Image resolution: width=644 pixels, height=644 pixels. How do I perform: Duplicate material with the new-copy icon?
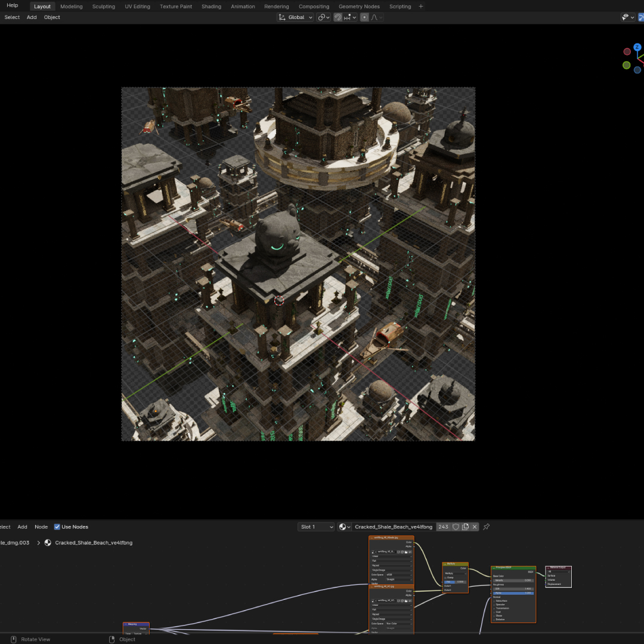[466, 527]
